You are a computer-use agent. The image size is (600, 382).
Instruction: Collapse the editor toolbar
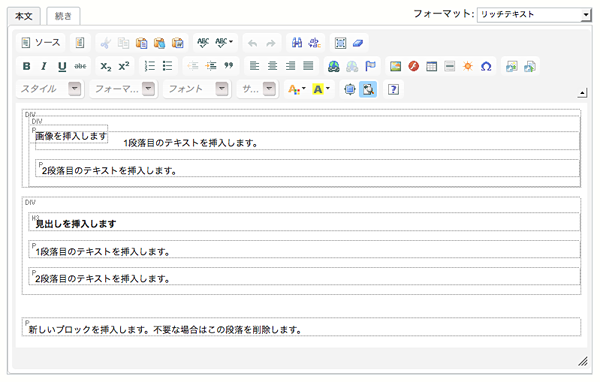pyautogui.click(x=582, y=92)
